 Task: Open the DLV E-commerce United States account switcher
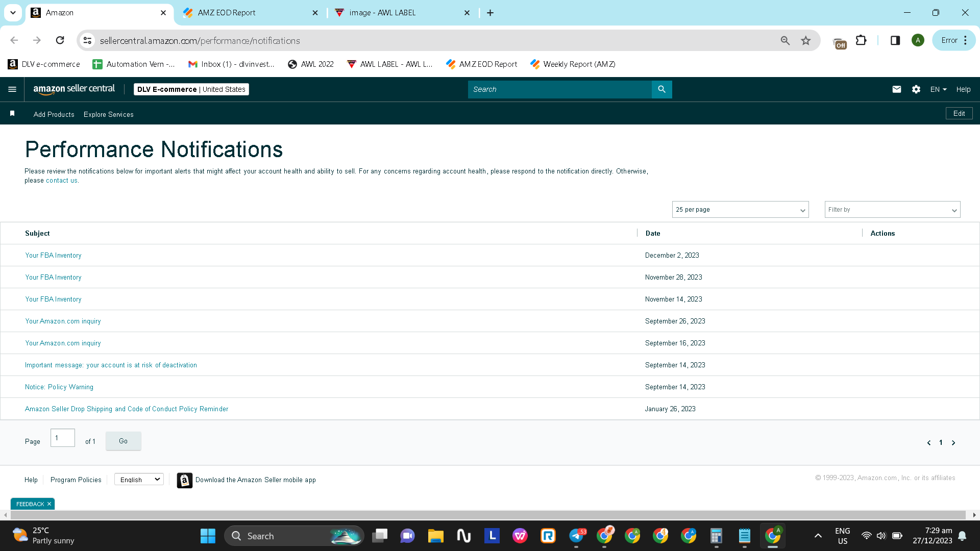[191, 89]
